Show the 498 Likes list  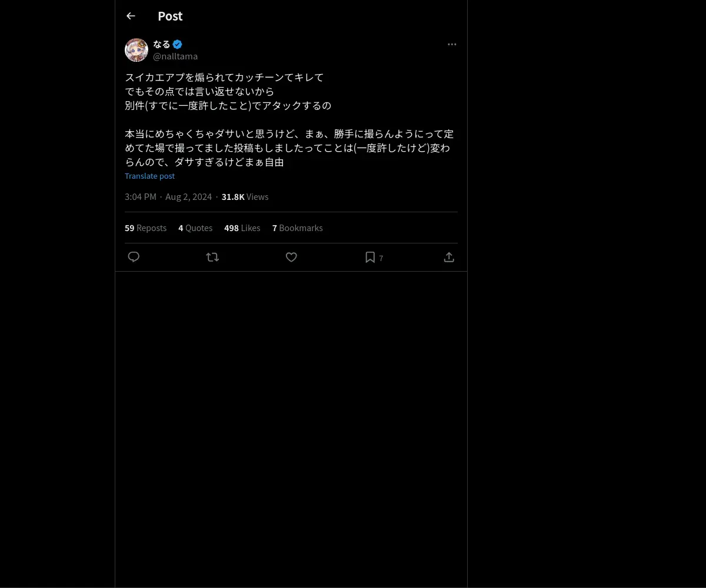click(242, 228)
